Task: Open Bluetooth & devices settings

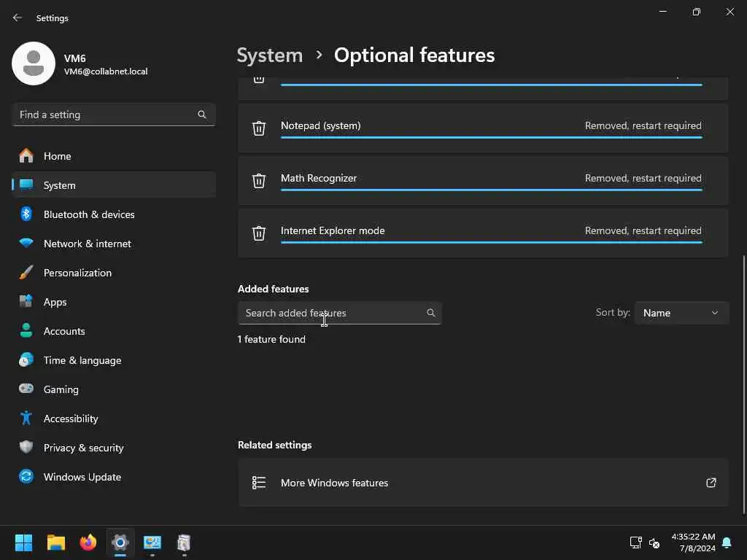Action: (114, 214)
